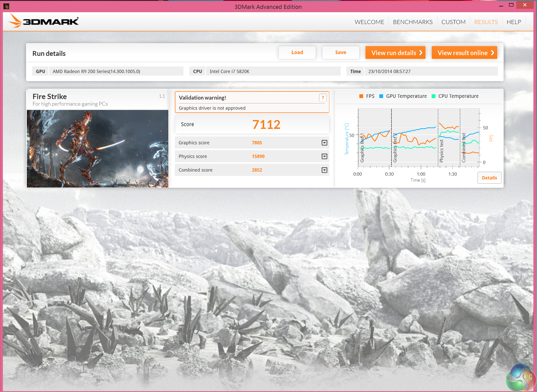
Task: Click the orange FPS legend square
Action: pos(361,96)
